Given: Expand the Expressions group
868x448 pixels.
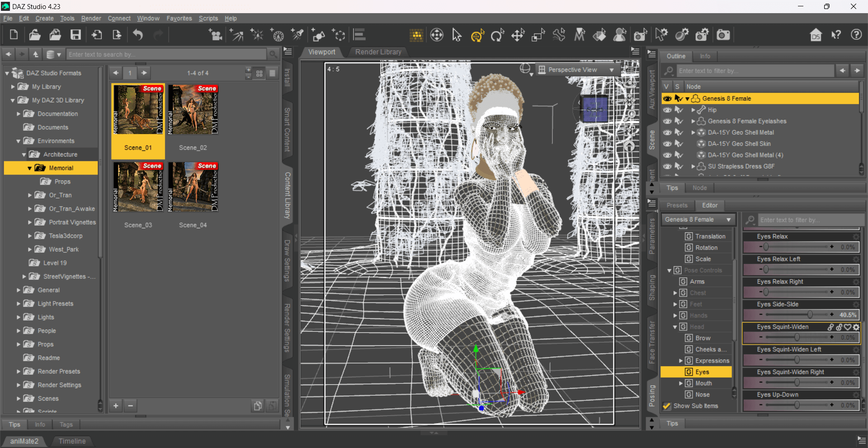Looking at the screenshot, I should [681, 361].
